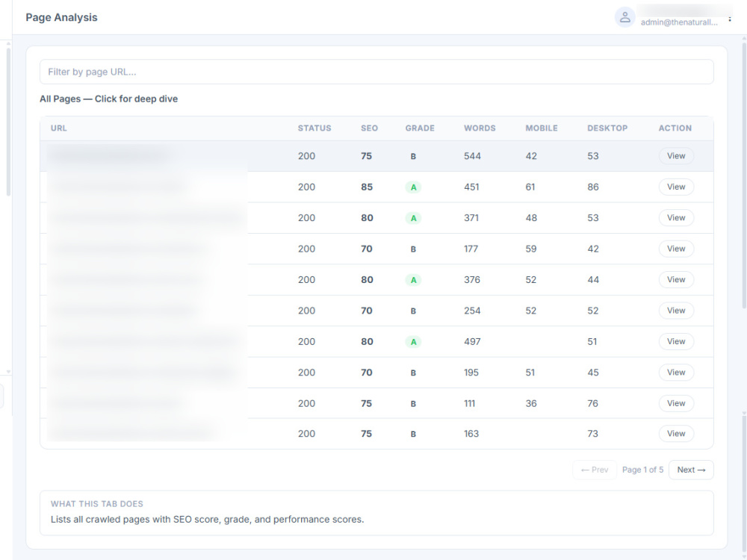Click grade A badge in 371-words row
The width and height of the screenshot is (747, 560).
coord(413,218)
